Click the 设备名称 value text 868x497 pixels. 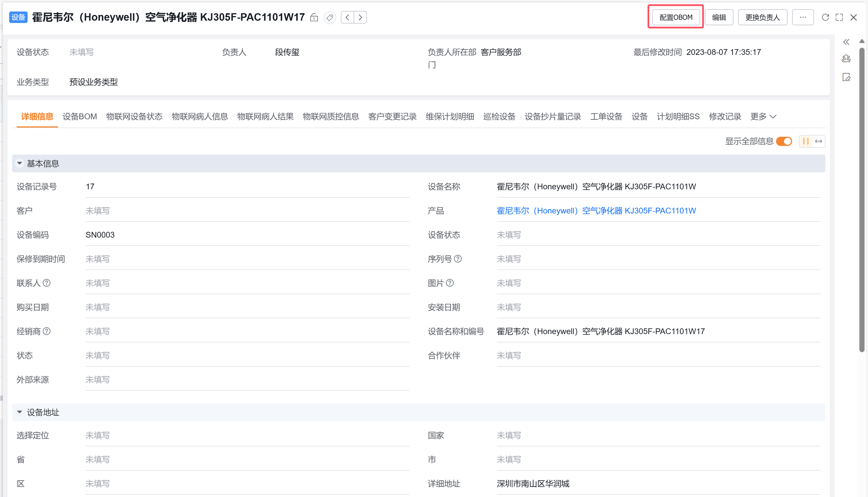click(x=596, y=187)
